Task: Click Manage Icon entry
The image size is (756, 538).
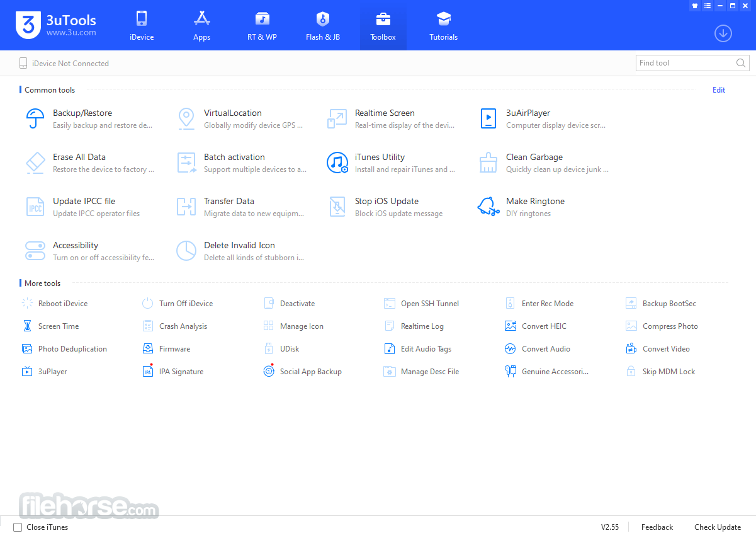Action: pos(293,326)
